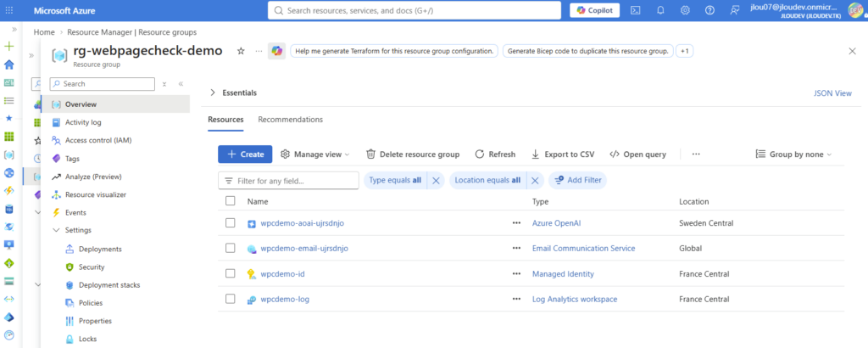Screen dimensions: 868x348
Task: Go to Home icon in left rail
Action: pos(8,65)
